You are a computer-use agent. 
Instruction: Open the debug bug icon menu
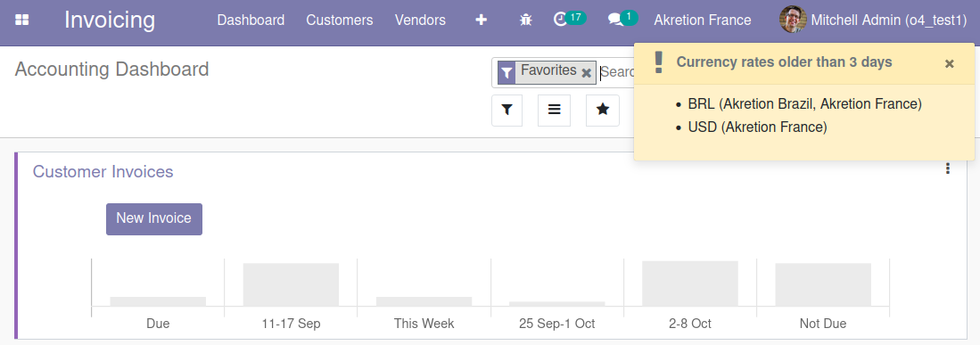pyautogui.click(x=525, y=20)
